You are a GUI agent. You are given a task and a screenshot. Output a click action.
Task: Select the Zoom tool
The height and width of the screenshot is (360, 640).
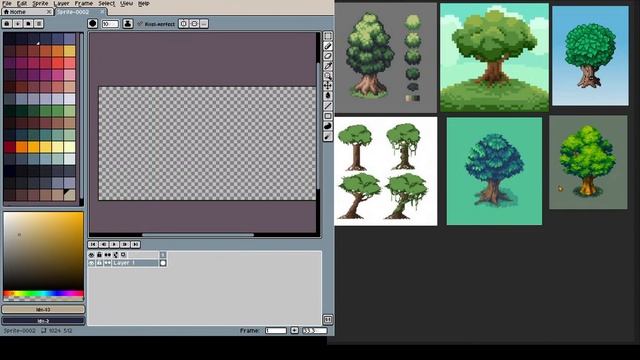pyautogui.click(x=328, y=76)
